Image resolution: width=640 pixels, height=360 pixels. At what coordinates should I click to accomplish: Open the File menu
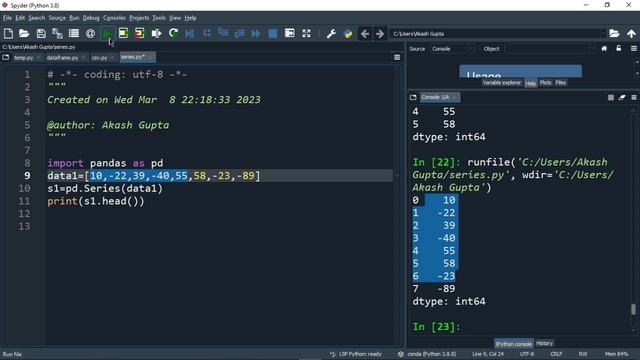coord(7,18)
